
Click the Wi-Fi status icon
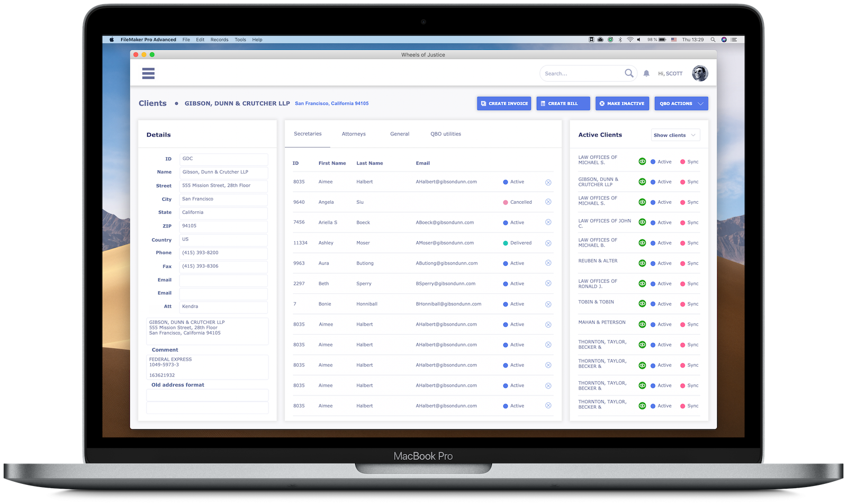coord(630,40)
